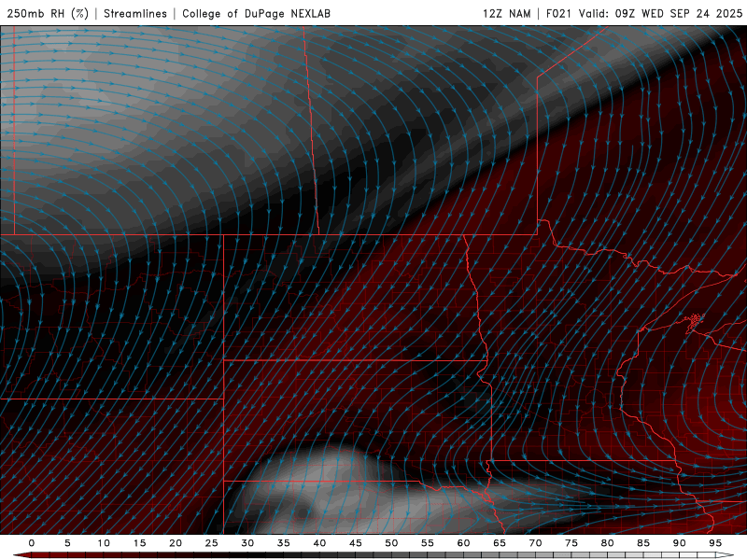The height and width of the screenshot is (560, 747).
Task: Click the 30 value on the color scale
Action: click(x=247, y=543)
